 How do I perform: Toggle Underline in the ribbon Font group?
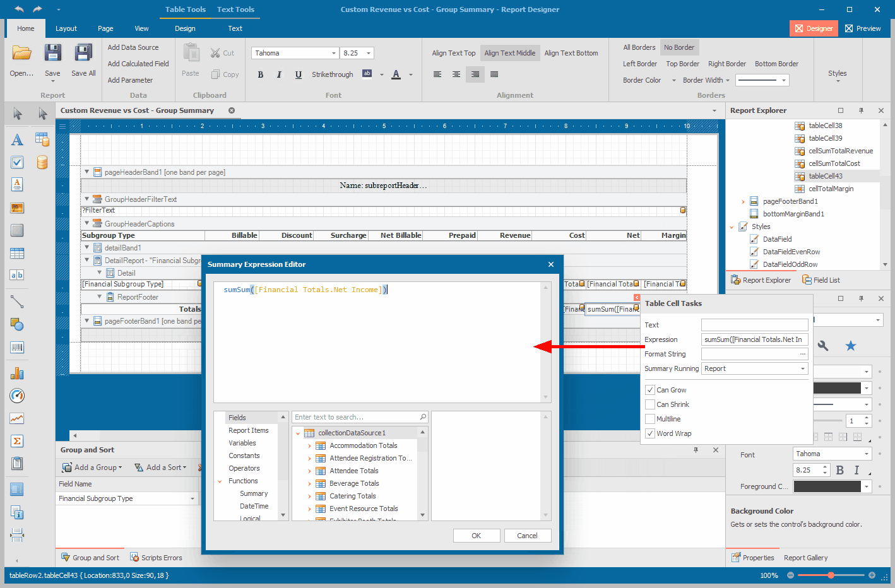(299, 74)
